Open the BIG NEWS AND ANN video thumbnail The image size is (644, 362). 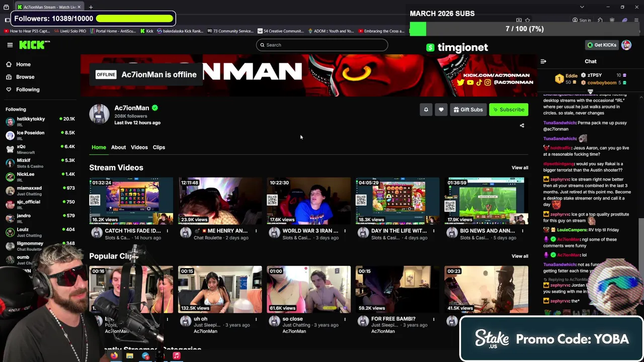(x=486, y=201)
